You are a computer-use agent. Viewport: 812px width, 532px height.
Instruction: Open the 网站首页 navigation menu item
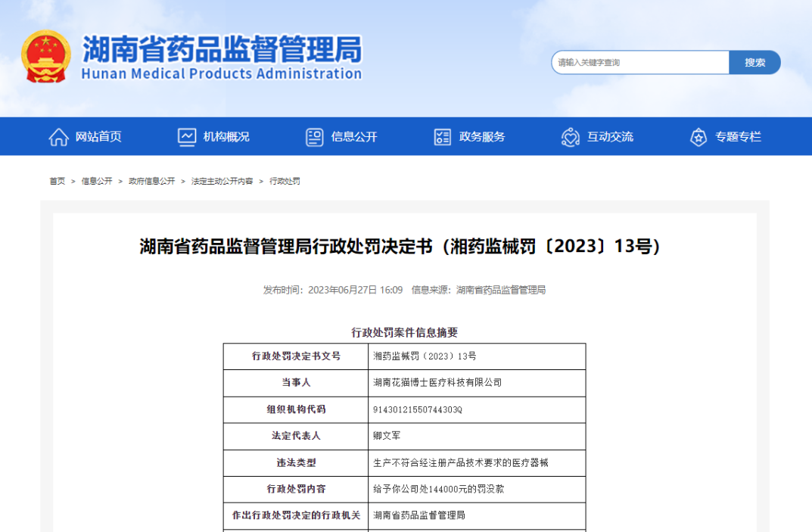pos(98,137)
